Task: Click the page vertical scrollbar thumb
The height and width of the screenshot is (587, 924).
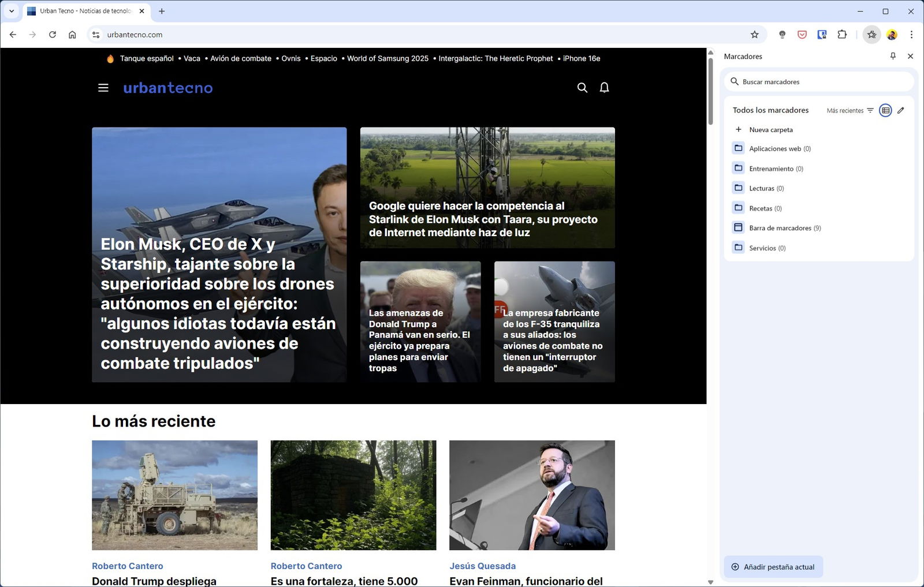Action: 710,91
